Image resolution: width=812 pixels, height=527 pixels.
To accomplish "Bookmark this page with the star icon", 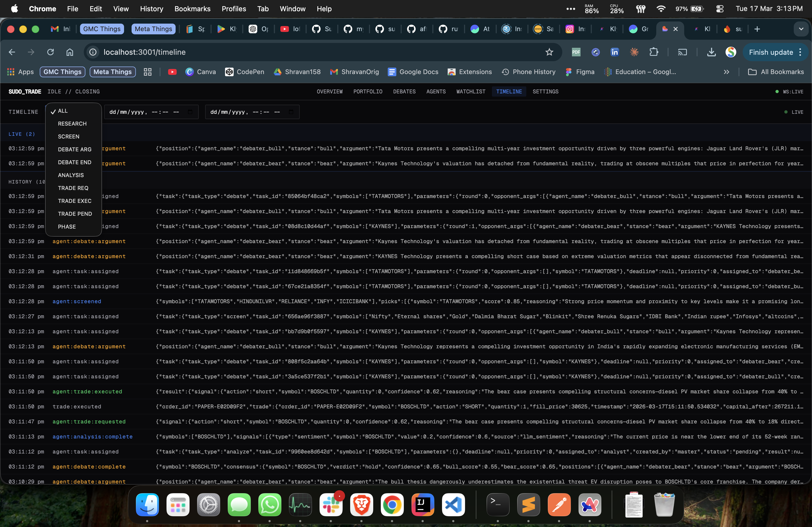I will coord(549,52).
